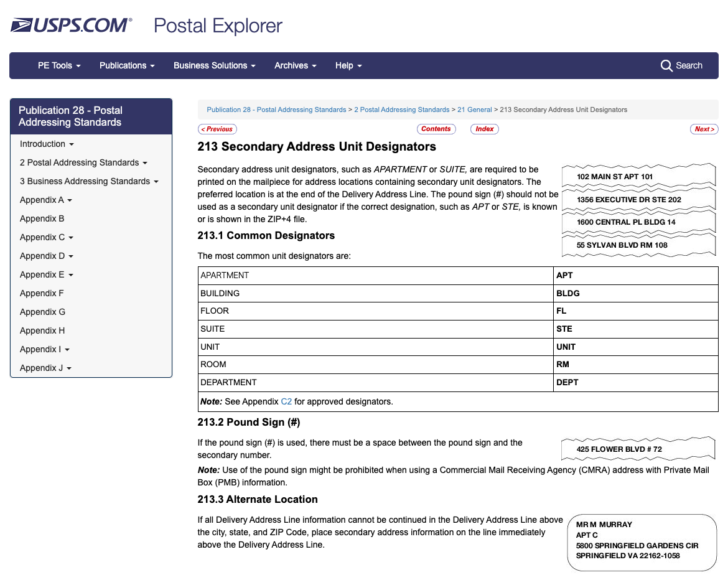The image size is (728, 585).
Task: Expand Appendix I in the sidebar
Action: [x=45, y=349]
